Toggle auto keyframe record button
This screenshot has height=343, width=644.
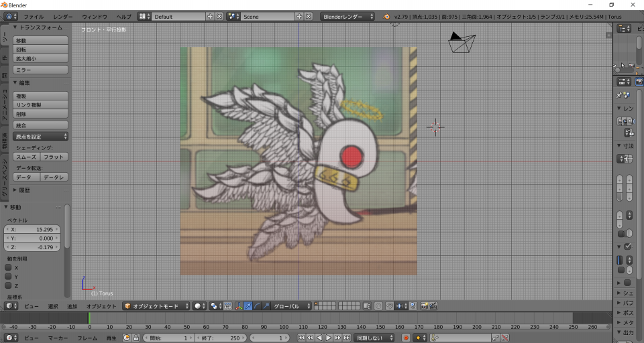406,338
